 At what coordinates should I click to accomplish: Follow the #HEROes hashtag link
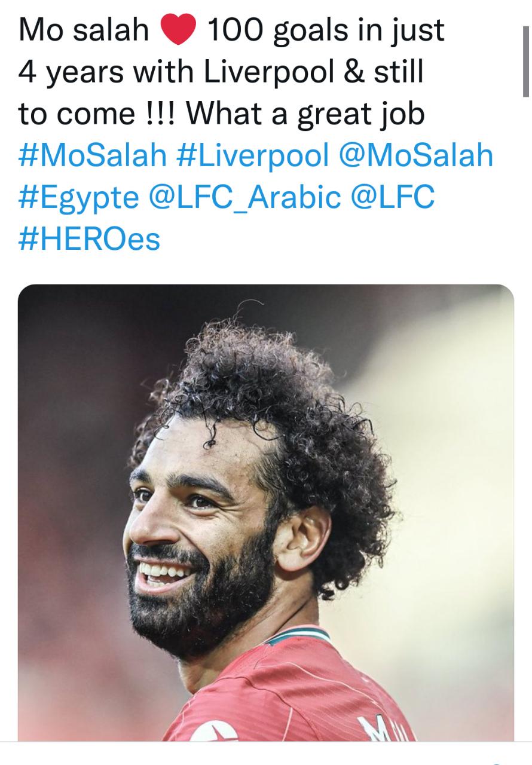point(89,239)
